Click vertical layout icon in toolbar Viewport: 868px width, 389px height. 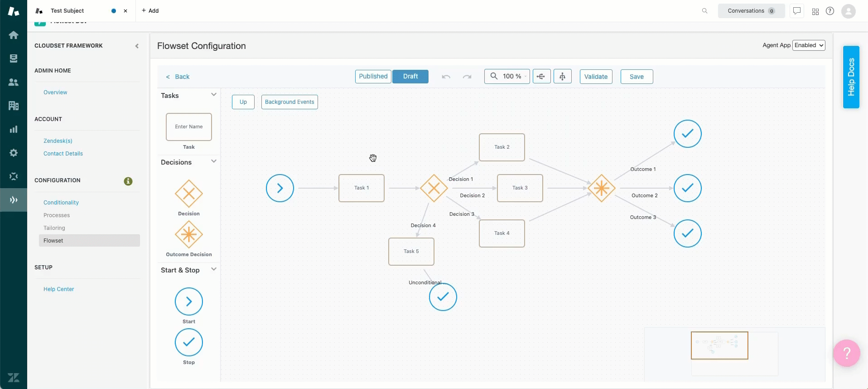tap(562, 77)
